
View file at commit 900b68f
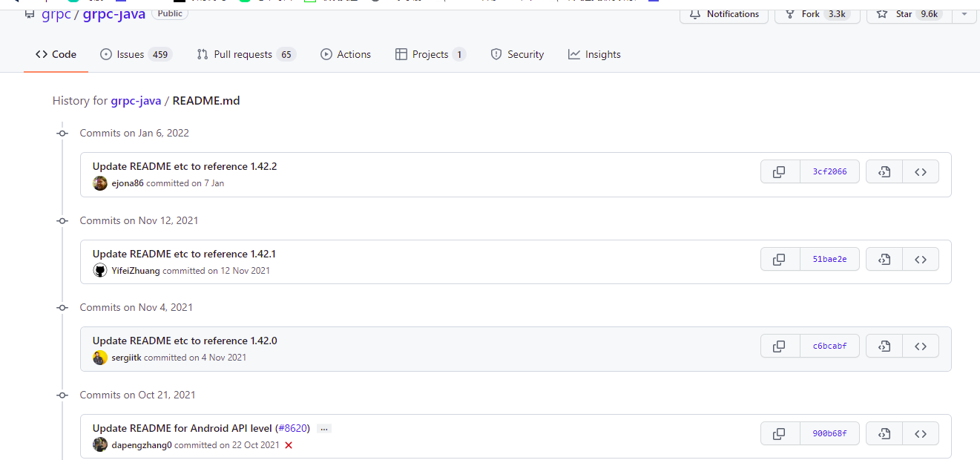(884, 434)
